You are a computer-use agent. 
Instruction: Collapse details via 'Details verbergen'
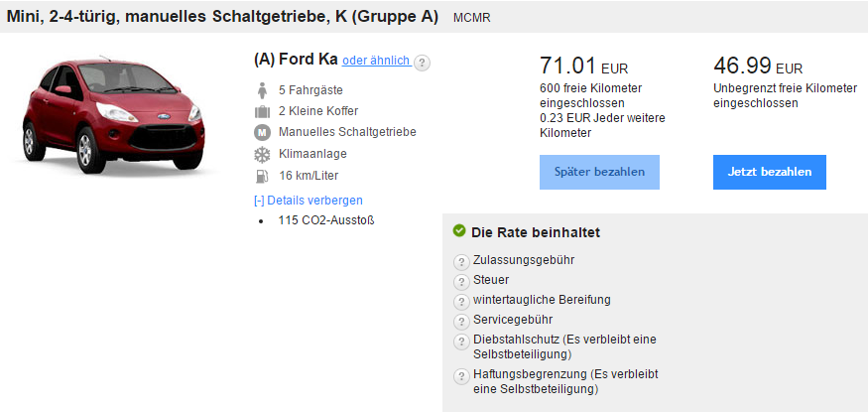pyautogui.click(x=309, y=200)
